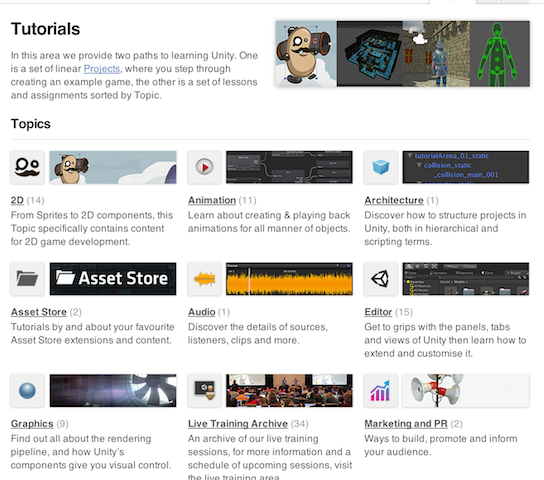Click the Tutorials header collage image

[402, 54]
